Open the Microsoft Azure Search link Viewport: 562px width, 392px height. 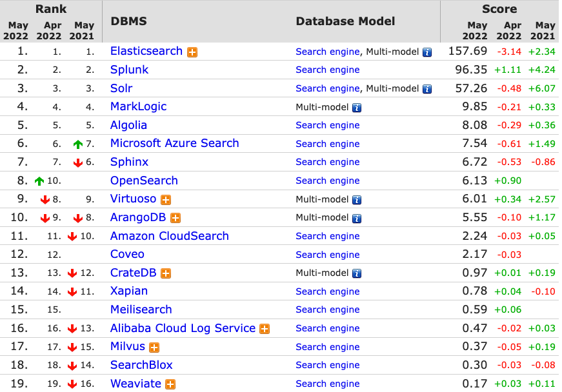coord(175,143)
